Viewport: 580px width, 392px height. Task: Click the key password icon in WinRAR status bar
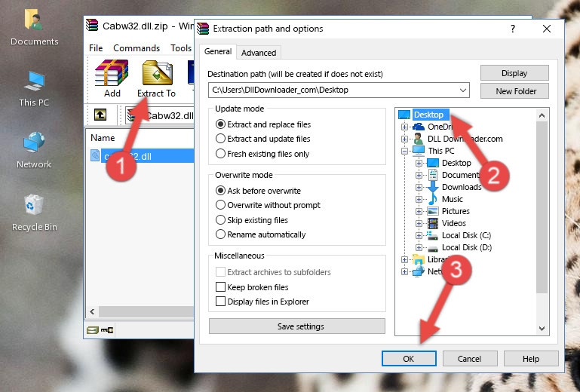[x=107, y=330]
